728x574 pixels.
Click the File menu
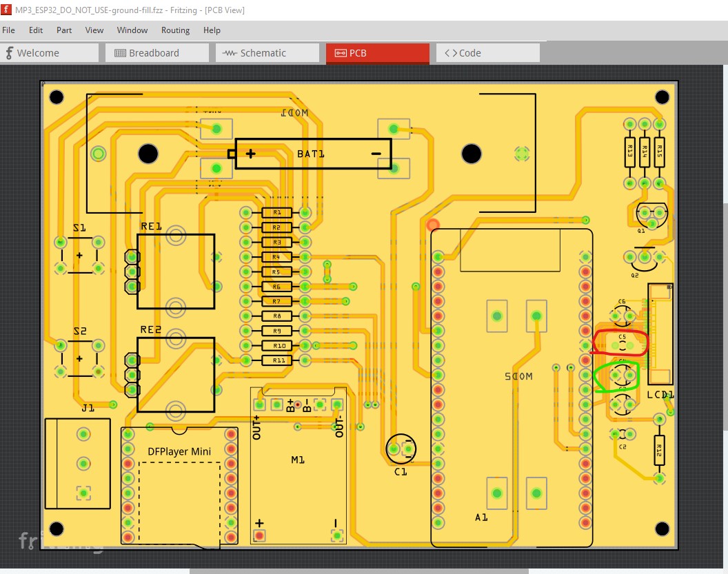click(x=8, y=30)
